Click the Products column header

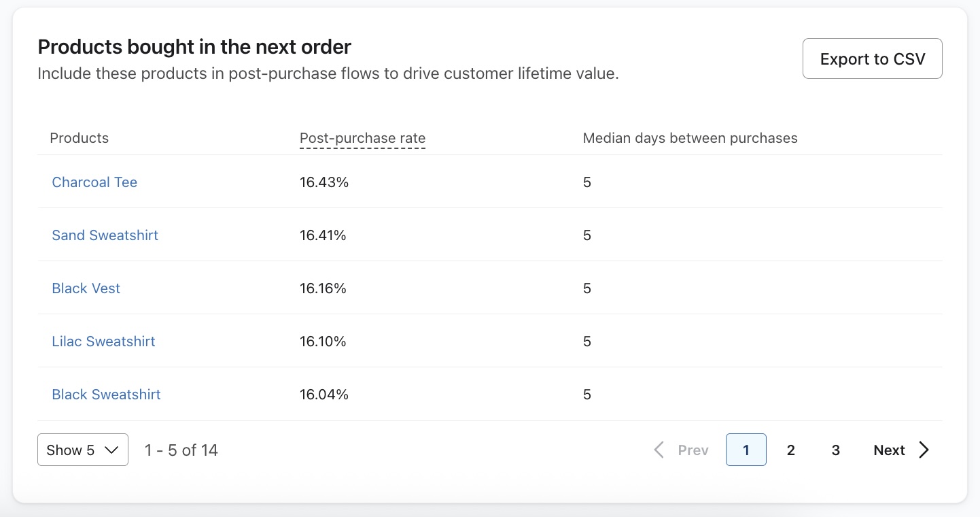79,138
